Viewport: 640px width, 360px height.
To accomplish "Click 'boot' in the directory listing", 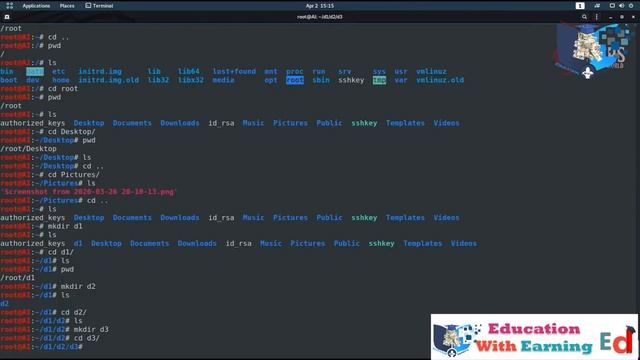I will click(9, 80).
